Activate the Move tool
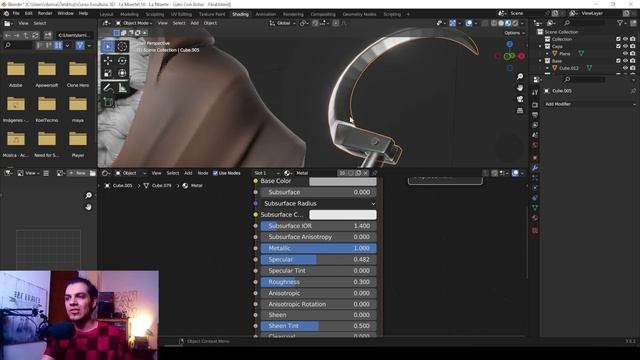The image size is (640, 360). click(108, 61)
